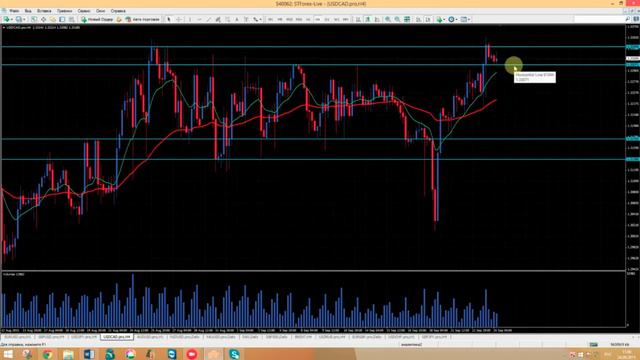Expand the arrows tool dropdown

[260, 19]
